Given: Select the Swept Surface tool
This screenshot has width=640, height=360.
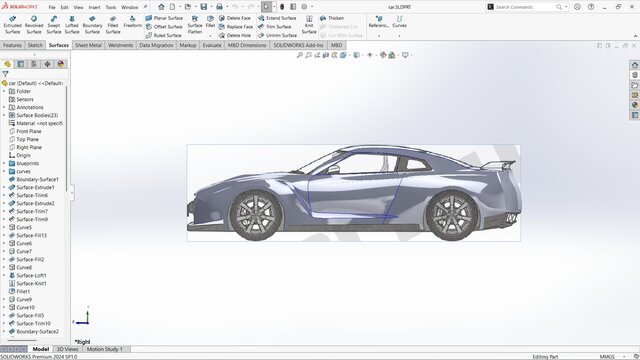Looking at the screenshot, I should pos(53,25).
